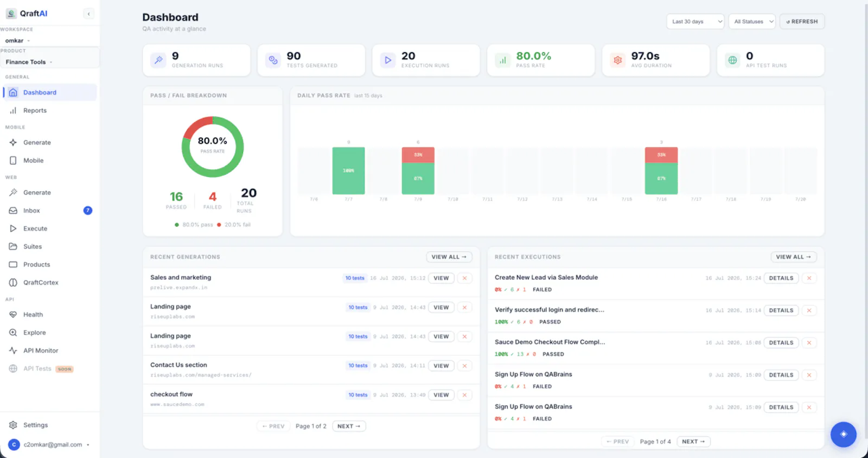
Task: Go to next page of generations
Action: pos(348,427)
